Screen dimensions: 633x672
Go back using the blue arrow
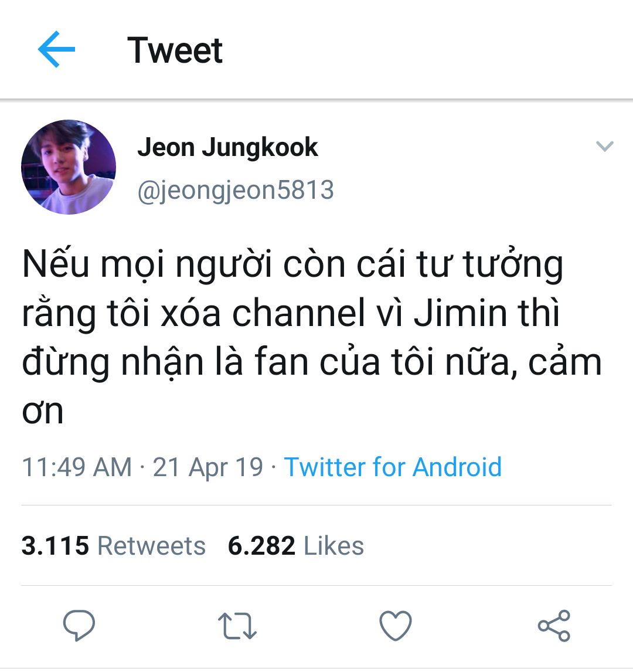[x=56, y=49]
